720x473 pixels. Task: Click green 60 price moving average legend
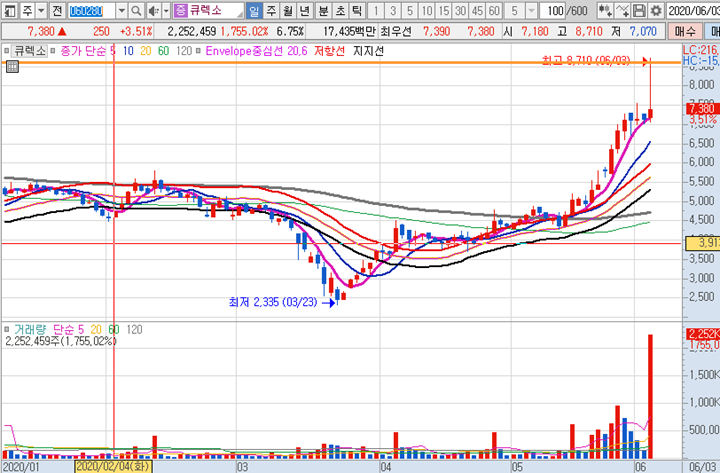tap(163, 51)
